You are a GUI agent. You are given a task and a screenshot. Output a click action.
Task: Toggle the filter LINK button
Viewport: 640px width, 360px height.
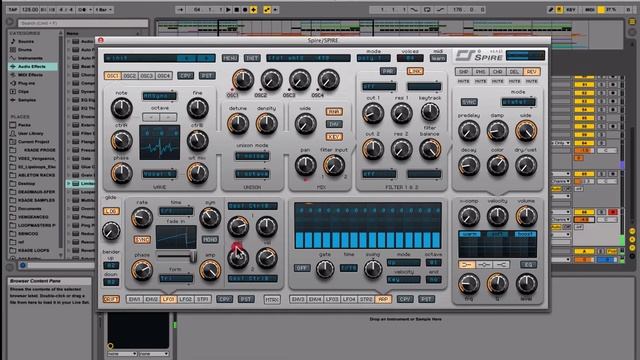point(415,71)
